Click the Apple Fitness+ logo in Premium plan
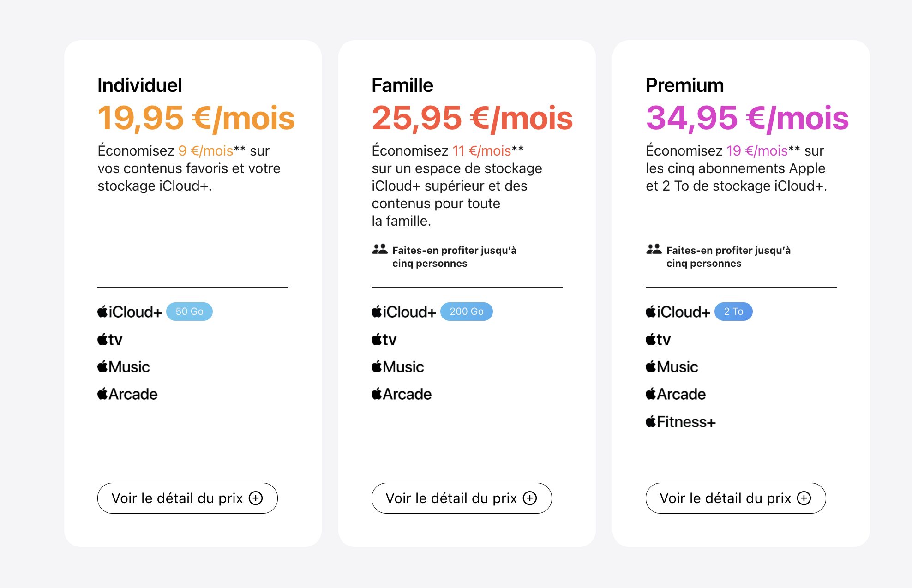 coord(680,422)
